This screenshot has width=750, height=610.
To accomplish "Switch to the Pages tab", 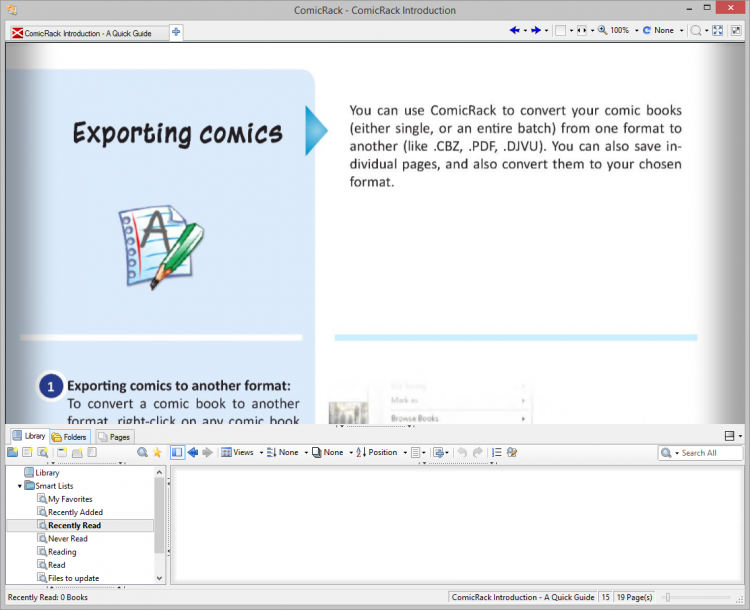I will click(x=114, y=437).
